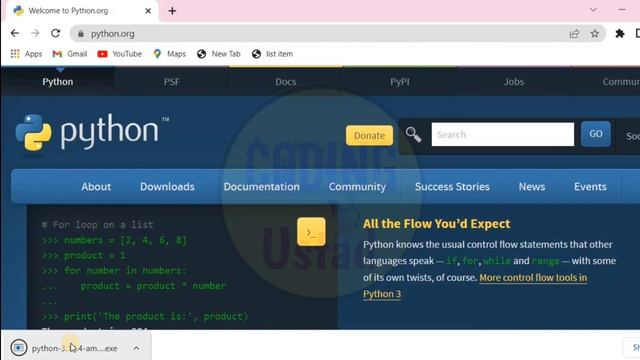Open the About menu
Image resolution: width=640 pixels, height=360 pixels.
pos(96,187)
